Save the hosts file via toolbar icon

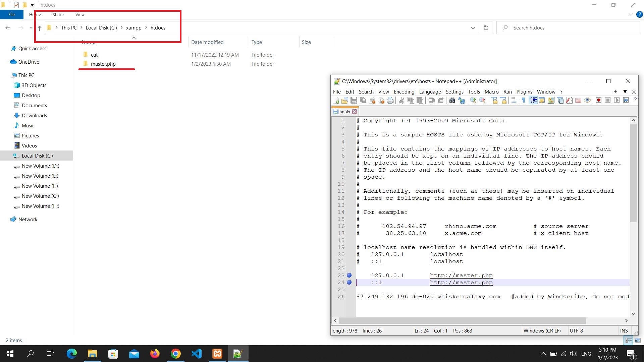(x=354, y=100)
